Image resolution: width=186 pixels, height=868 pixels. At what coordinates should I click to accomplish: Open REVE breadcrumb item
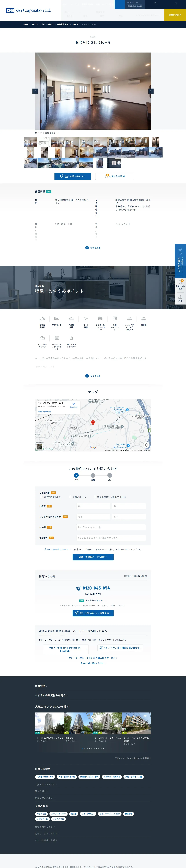(x=75, y=25)
